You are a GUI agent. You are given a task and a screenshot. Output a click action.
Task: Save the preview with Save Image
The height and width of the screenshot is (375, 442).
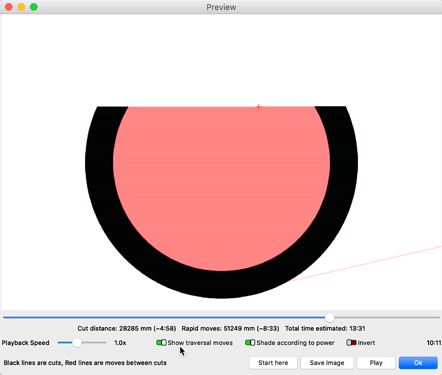(327, 363)
